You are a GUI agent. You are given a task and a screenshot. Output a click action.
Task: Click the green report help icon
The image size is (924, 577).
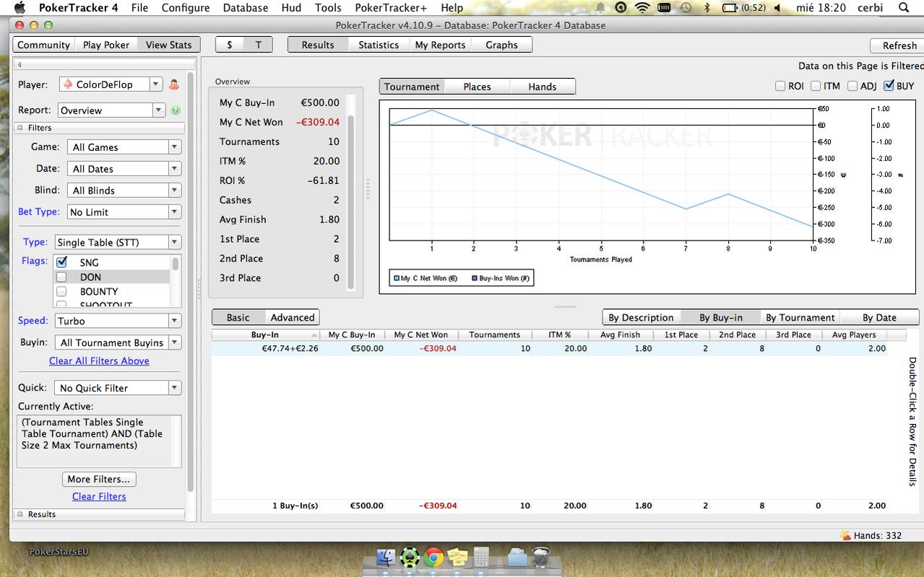tap(176, 110)
